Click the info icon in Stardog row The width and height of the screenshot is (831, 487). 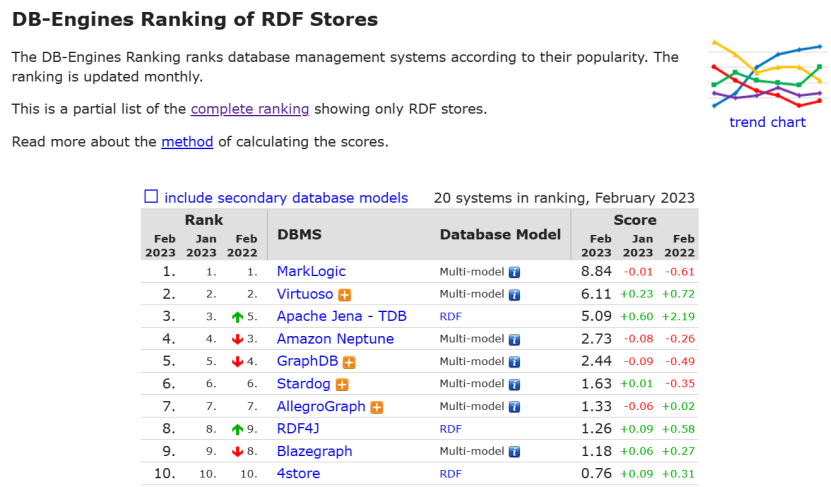coord(514,384)
